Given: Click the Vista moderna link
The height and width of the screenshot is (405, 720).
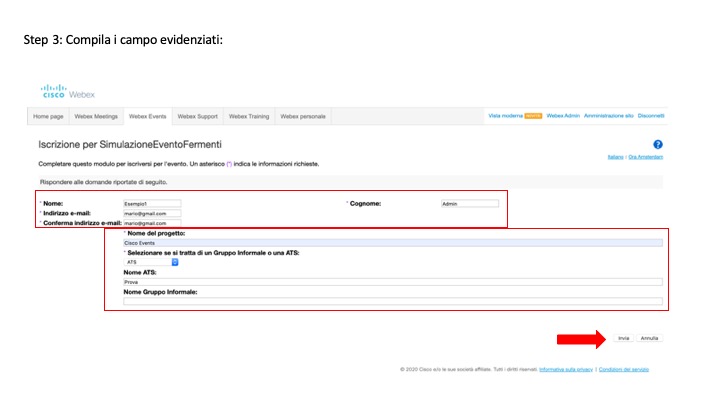Looking at the screenshot, I should click(x=505, y=116).
